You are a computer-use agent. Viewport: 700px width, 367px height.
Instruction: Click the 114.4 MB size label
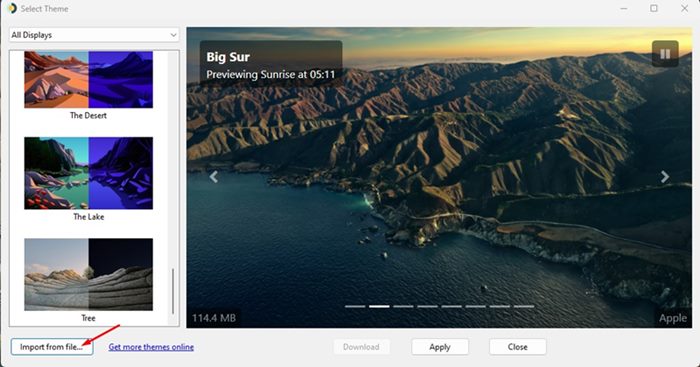click(x=214, y=318)
